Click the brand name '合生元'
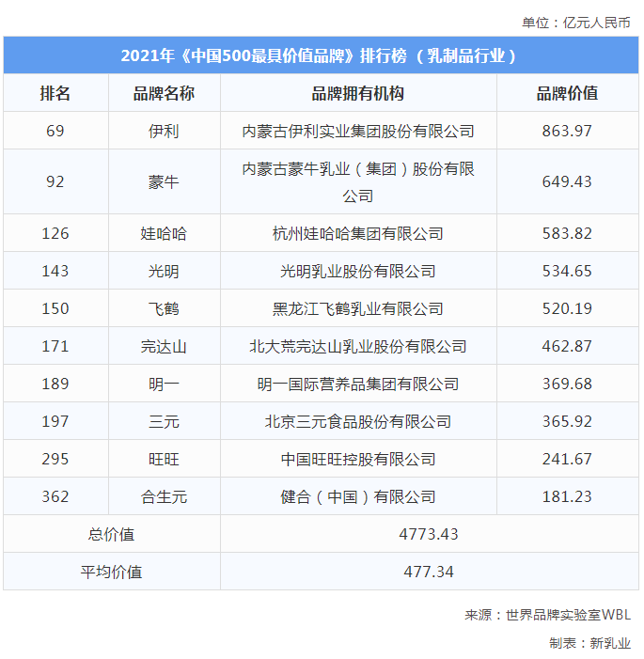The width and height of the screenshot is (644, 659). [164, 496]
